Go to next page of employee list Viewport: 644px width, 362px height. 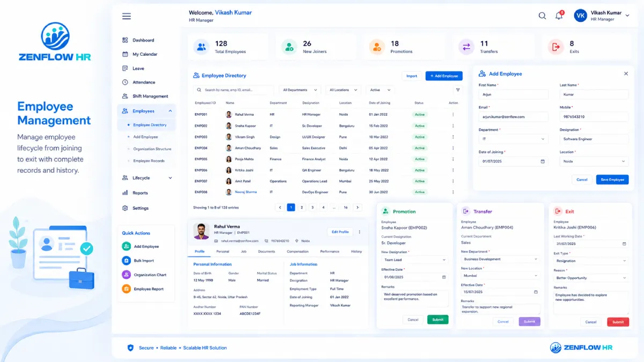[x=358, y=208]
